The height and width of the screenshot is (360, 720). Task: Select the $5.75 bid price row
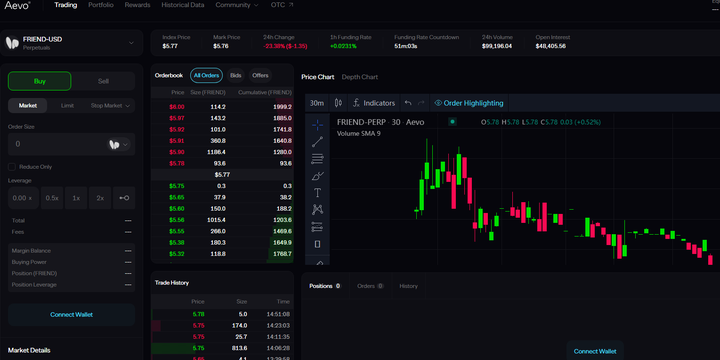(x=222, y=186)
